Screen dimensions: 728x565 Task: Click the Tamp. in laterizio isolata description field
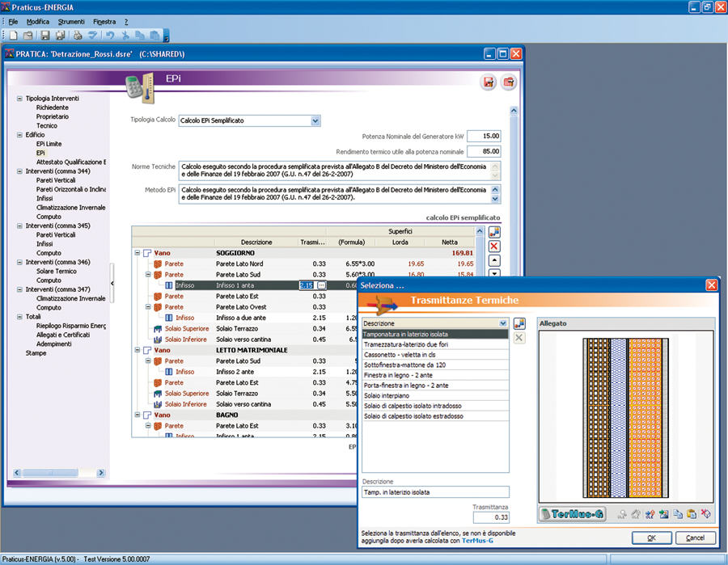(435, 492)
